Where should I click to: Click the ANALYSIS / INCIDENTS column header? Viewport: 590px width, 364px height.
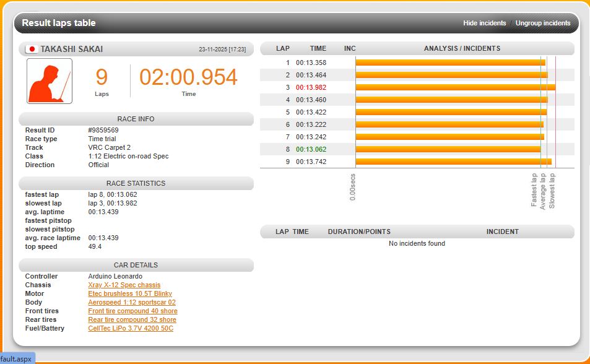tap(462, 48)
